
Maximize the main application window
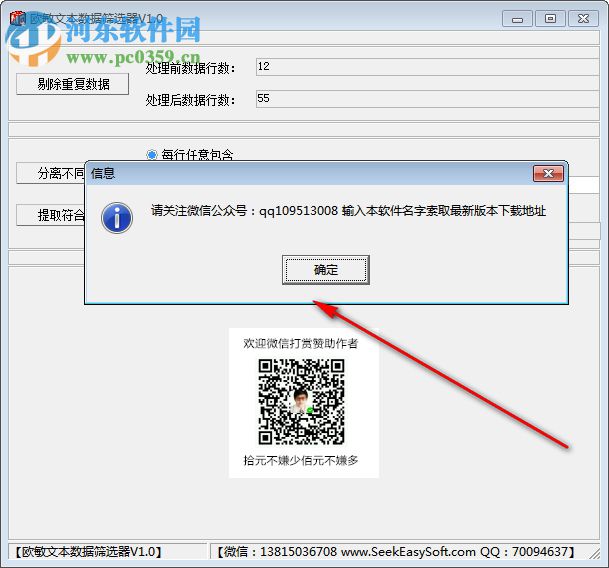[550, 19]
